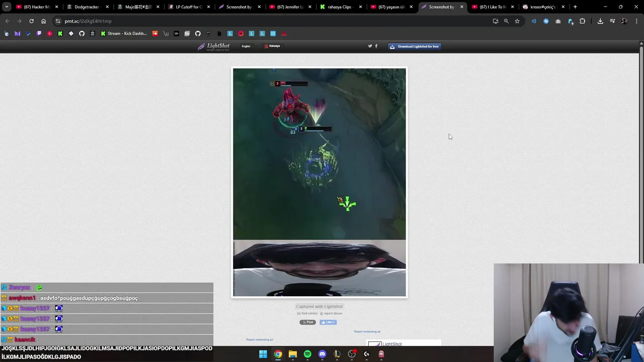Open Chrome profile avatar
This screenshot has width=644, height=362.
click(x=624, y=21)
